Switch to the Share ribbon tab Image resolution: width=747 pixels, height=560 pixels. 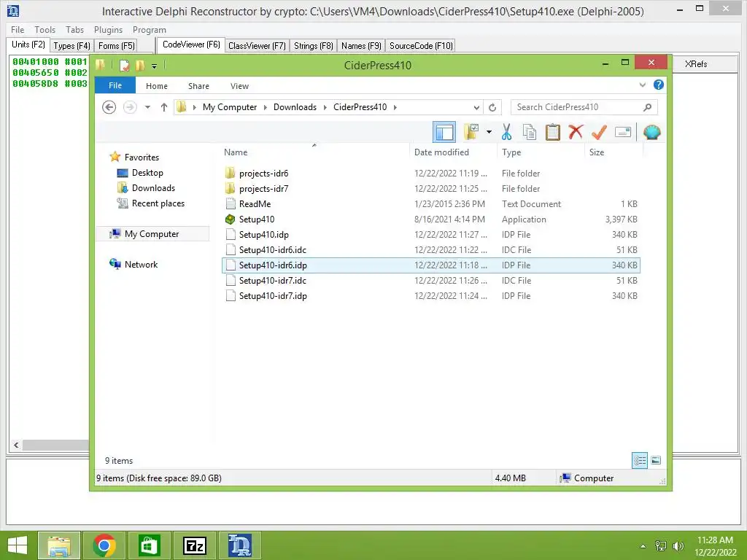tap(198, 86)
